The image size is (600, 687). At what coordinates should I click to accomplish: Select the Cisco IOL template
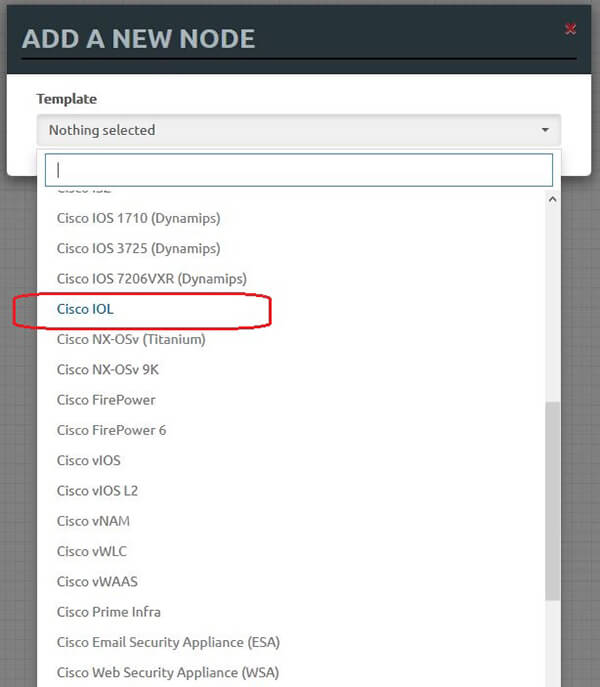tap(85, 309)
